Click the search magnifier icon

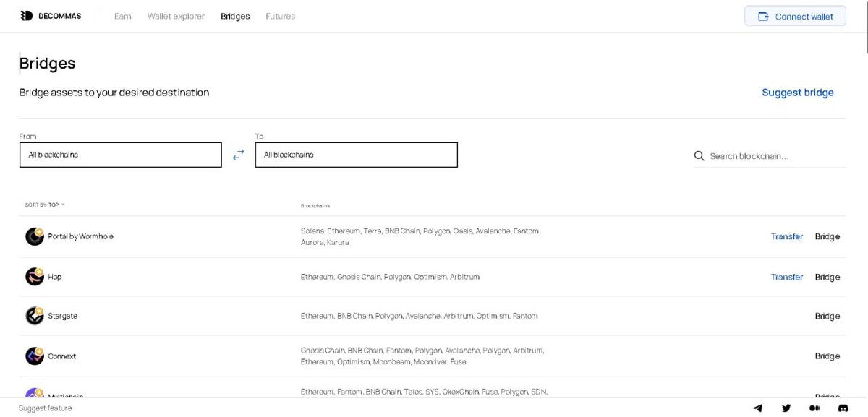click(699, 155)
